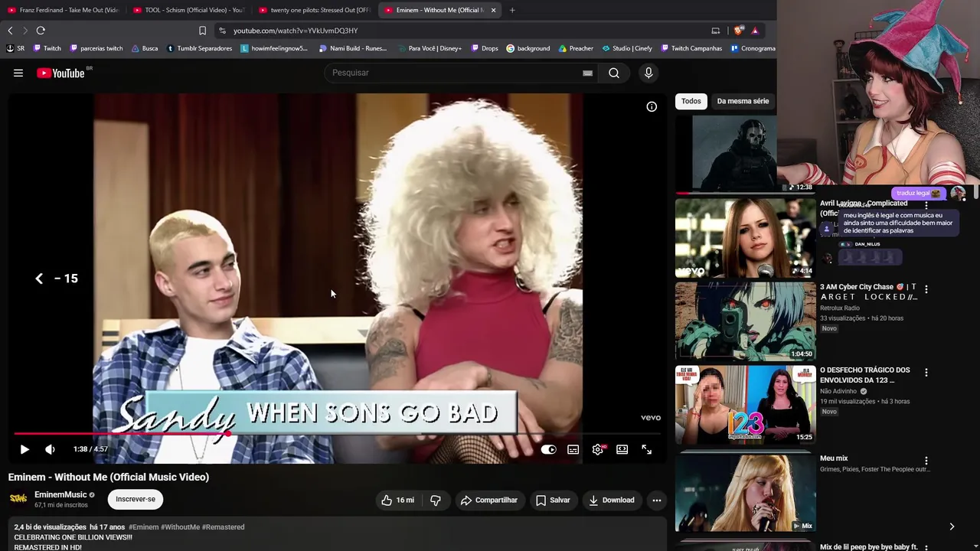Switch to twenty one pilots browser tab

click(315, 10)
